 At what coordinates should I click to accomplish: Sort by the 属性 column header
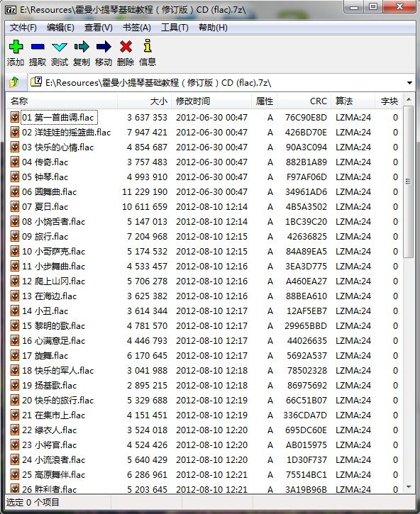pos(265,101)
